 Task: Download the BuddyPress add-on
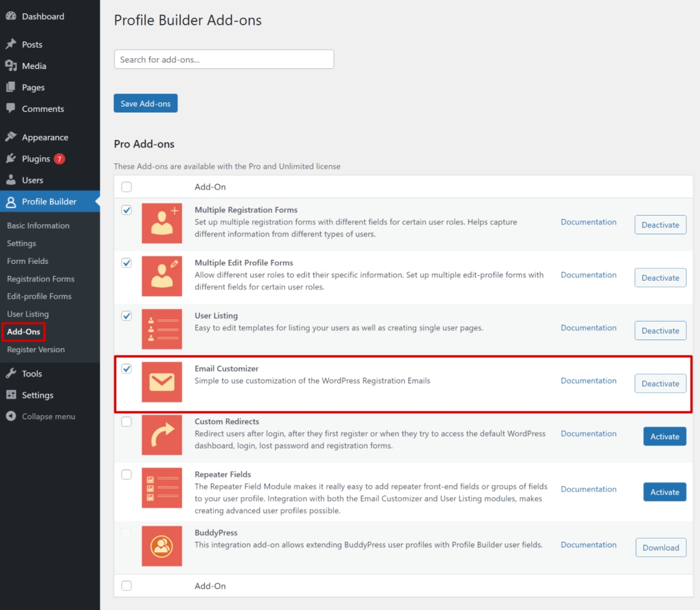click(x=661, y=547)
